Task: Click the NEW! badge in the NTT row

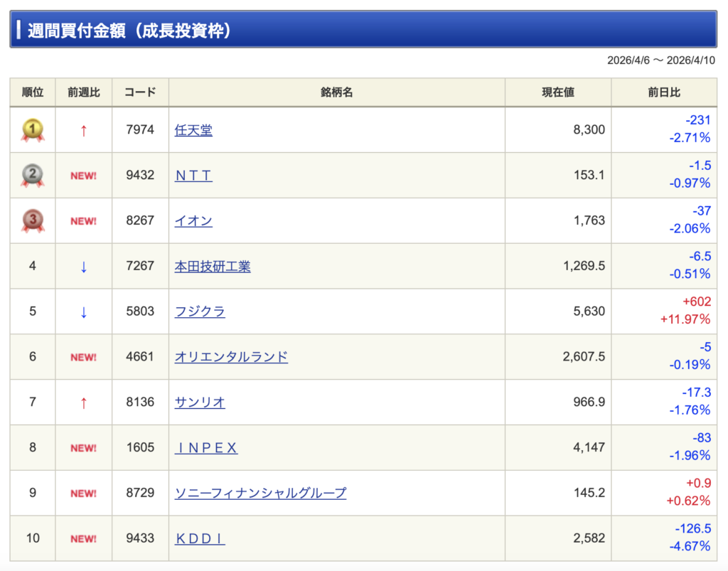Action: pyautogui.click(x=83, y=176)
